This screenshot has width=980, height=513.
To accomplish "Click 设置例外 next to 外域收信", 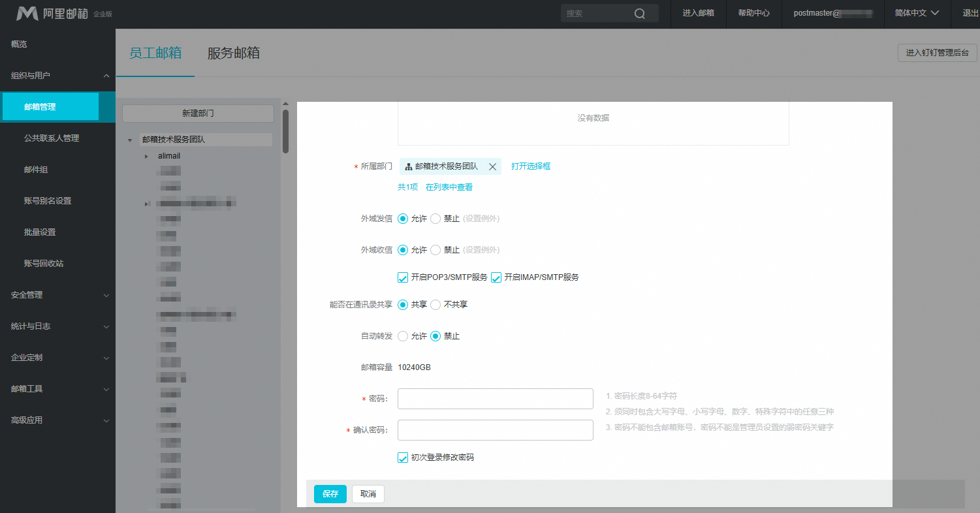I will pyautogui.click(x=481, y=250).
